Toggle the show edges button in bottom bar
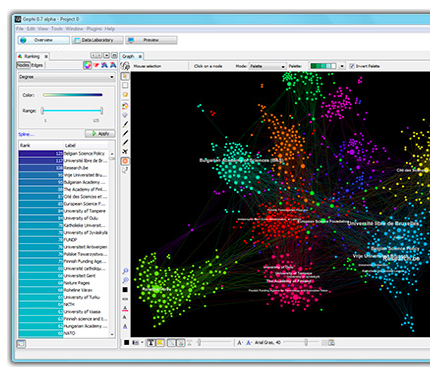Image resolution: width=430 pixels, height=374 pixels. 171,343
